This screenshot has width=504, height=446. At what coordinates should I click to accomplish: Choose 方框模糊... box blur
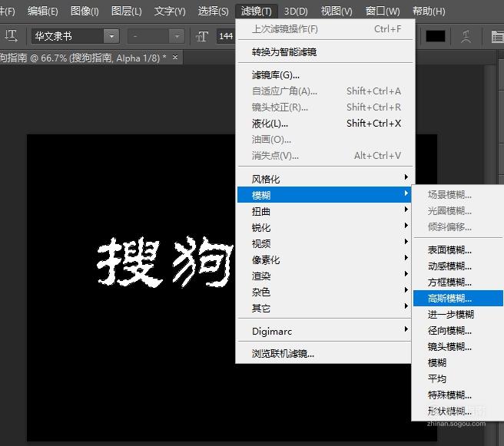(x=458, y=282)
